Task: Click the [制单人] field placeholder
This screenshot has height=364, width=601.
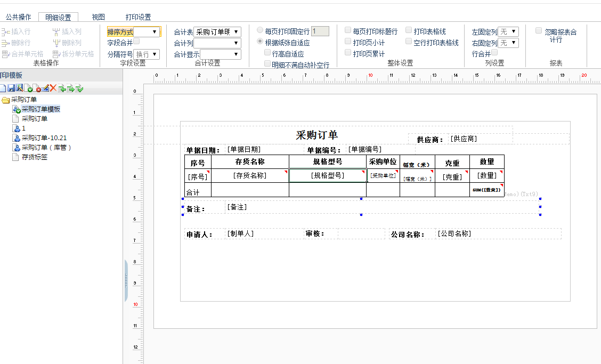Action: click(x=241, y=233)
